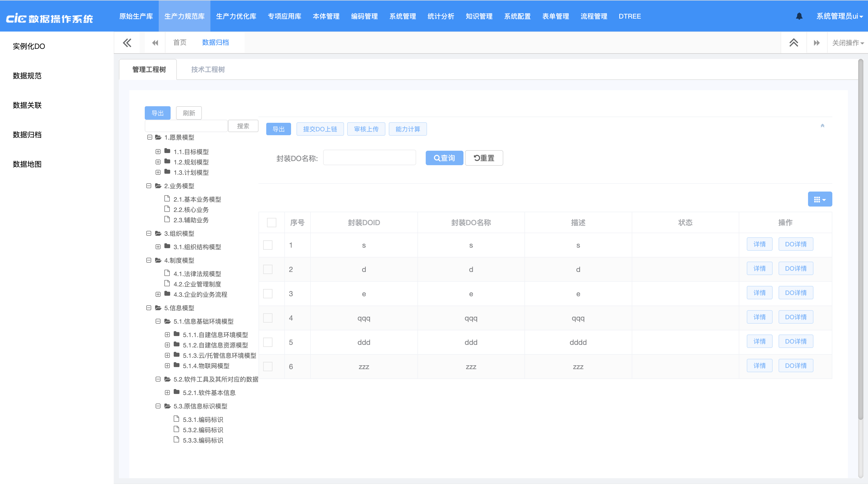Open the 统计分析 top menu
The image size is (868, 502).
[440, 16]
